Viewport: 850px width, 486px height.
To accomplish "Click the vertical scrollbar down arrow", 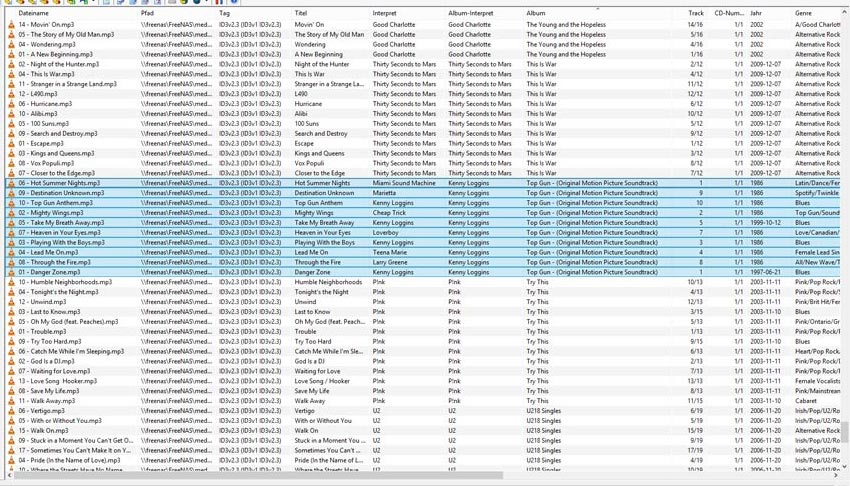I will (845, 466).
